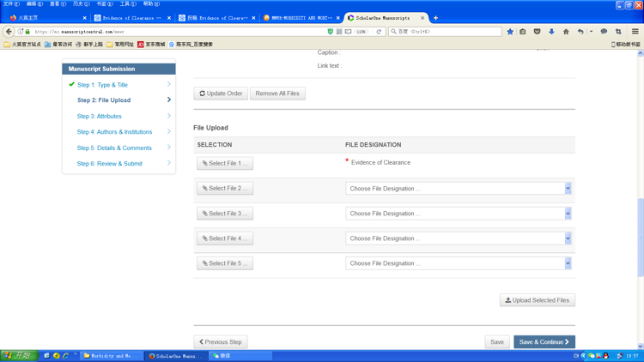
Task: Open File 2 designation dropdown
Action: click(x=458, y=189)
